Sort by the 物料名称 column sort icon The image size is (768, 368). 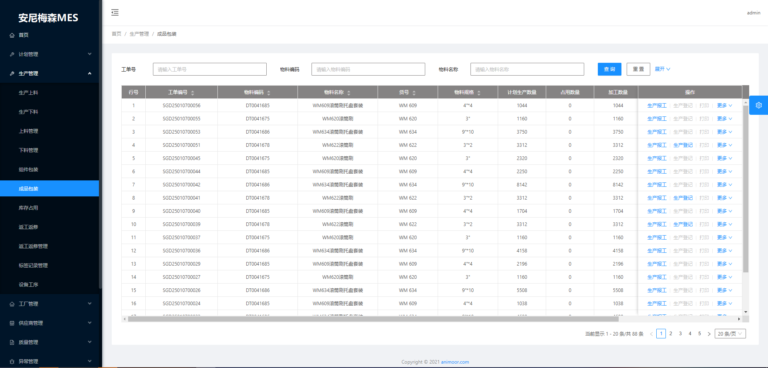point(348,92)
